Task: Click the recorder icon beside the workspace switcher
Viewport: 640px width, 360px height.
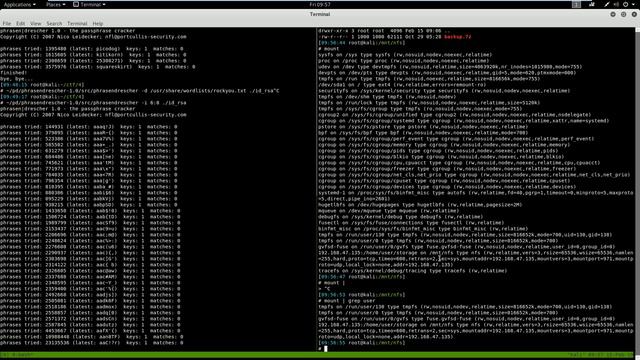Action: (592, 4)
